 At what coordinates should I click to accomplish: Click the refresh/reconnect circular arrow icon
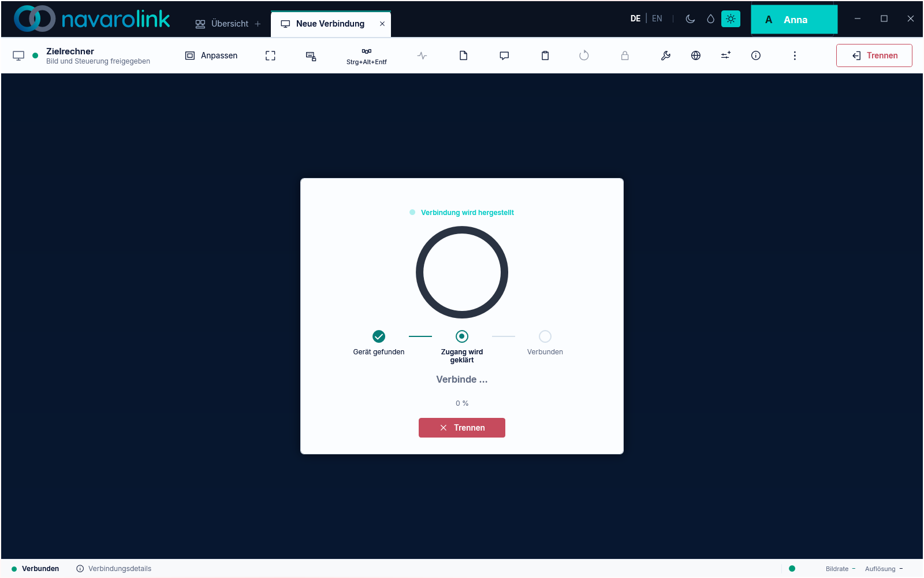[584, 55]
